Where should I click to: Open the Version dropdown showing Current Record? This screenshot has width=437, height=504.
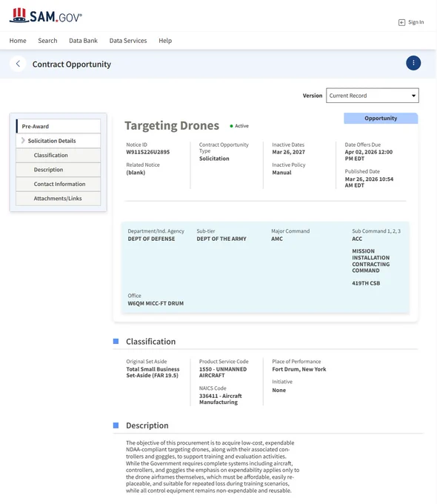373,96
